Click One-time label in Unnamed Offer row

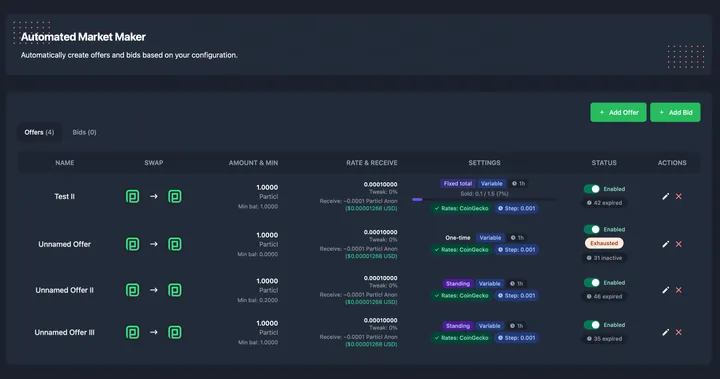pos(458,238)
